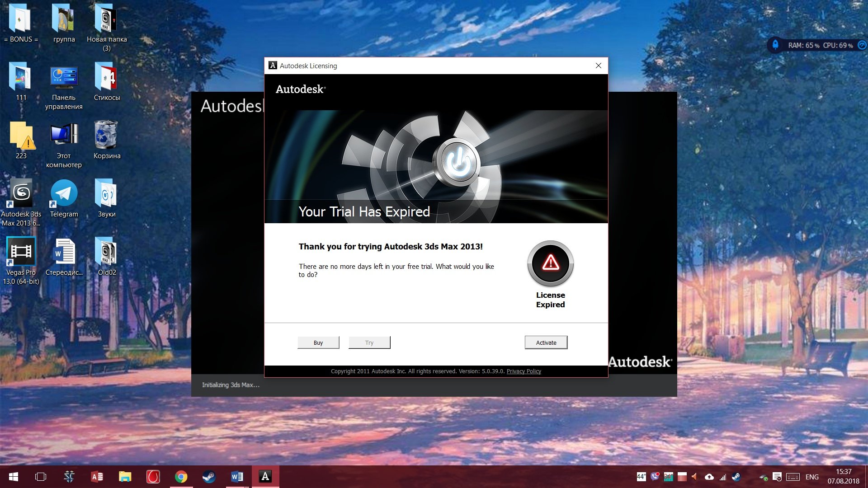
Task: Select the Стереодис... Word document
Action: pos(64,257)
